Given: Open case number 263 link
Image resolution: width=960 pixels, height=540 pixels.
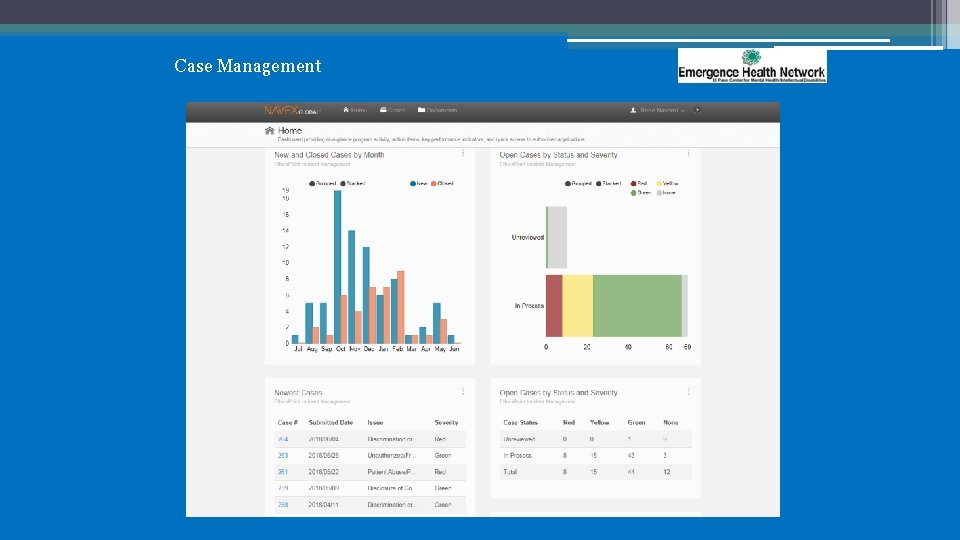Looking at the screenshot, I should [x=283, y=456].
